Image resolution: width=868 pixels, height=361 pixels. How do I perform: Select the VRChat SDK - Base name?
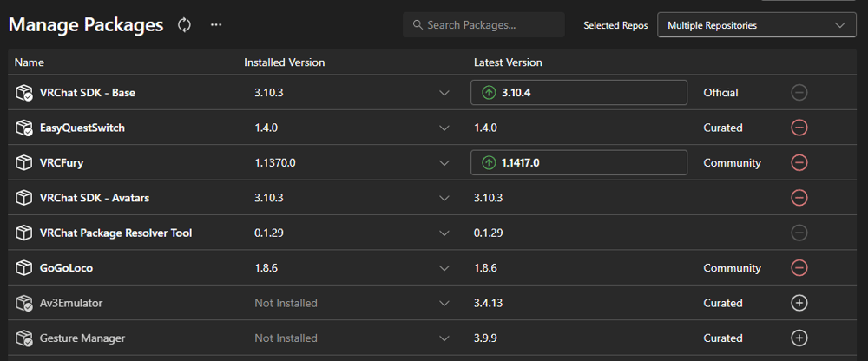tap(88, 93)
